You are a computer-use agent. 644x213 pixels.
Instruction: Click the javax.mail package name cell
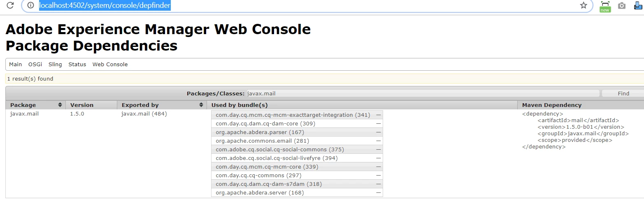pos(24,113)
